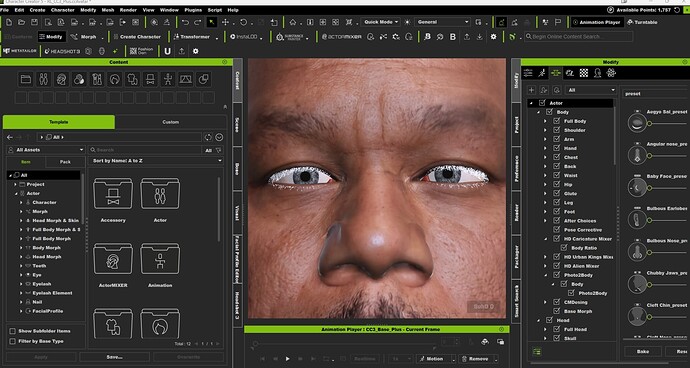The image size is (690, 368).
Task: Click the Substance Painter toolbar icon
Action: point(290,37)
